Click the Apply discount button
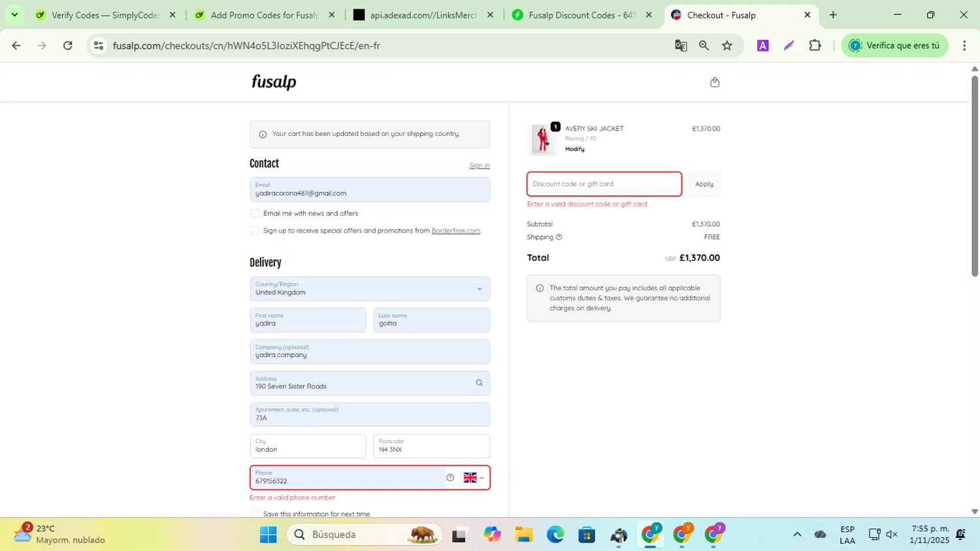Screen dimensions: 980x551 [704, 184]
